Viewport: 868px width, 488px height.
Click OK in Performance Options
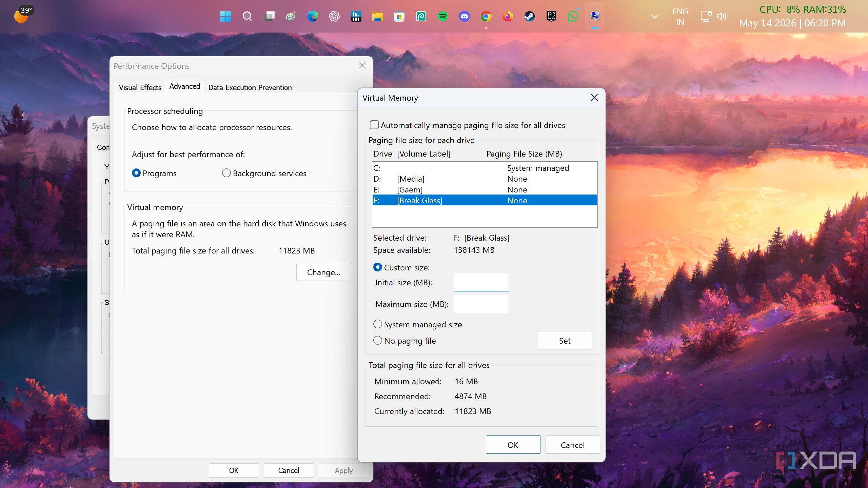coord(234,470)
